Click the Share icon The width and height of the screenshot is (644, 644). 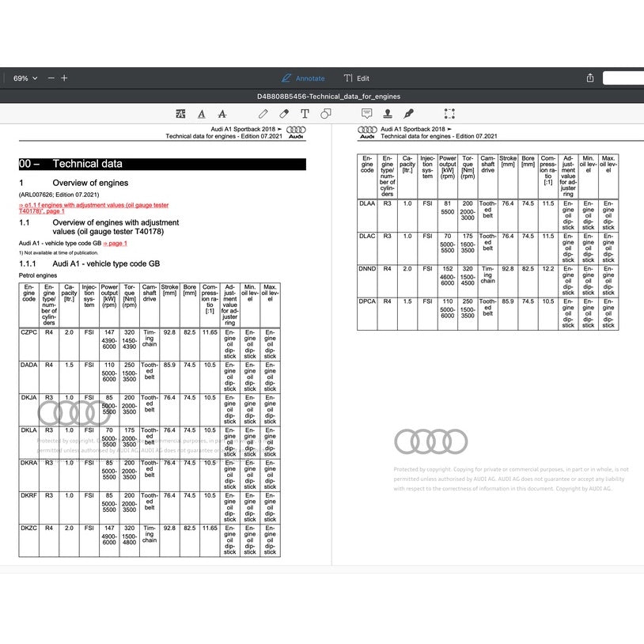click(x=589, y=78)
